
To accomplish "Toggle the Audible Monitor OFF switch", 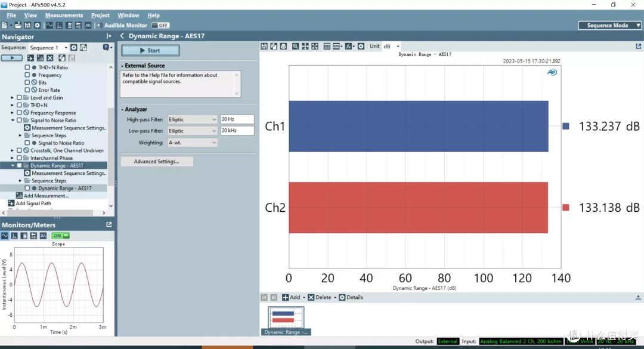I will click(x=160, y=26).
